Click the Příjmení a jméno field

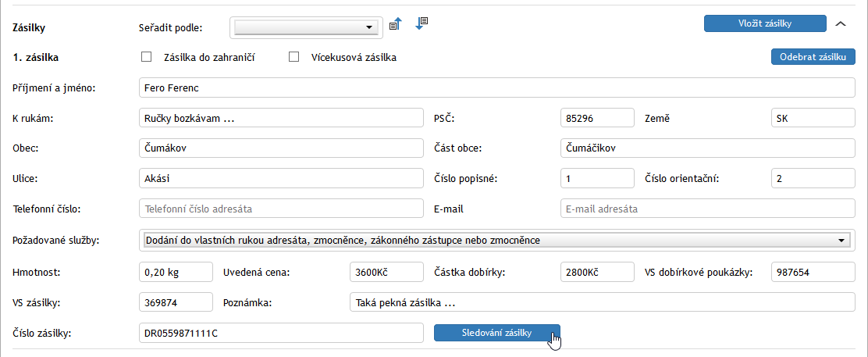496,87
